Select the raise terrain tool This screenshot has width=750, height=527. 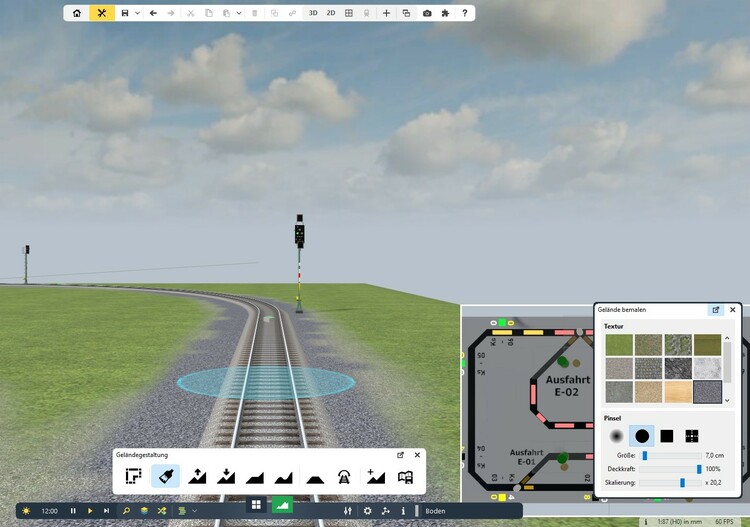(197, 476)
